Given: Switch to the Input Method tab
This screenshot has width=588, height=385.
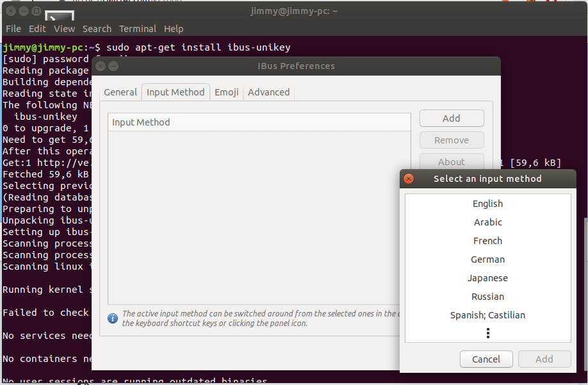Looking at the screenshot, I should [x=176, y=92].
